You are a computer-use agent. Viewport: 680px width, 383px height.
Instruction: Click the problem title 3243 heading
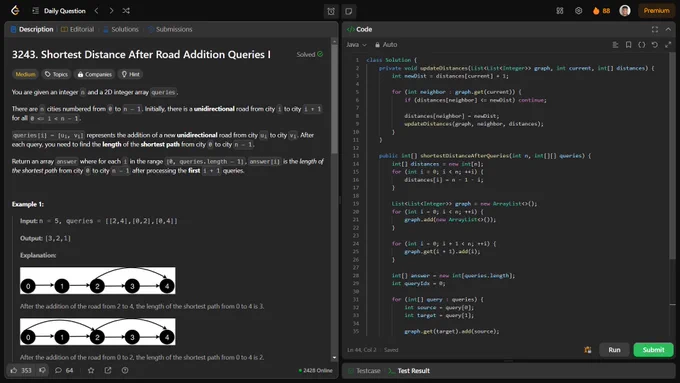tap(141, 55)
